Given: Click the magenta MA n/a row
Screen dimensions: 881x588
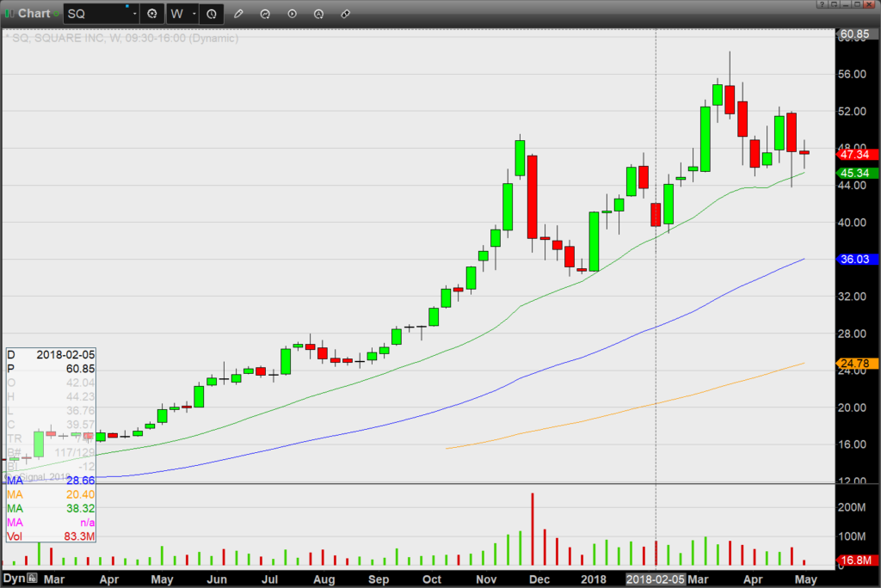Looking at the screenshot, I should click(51, 523).
